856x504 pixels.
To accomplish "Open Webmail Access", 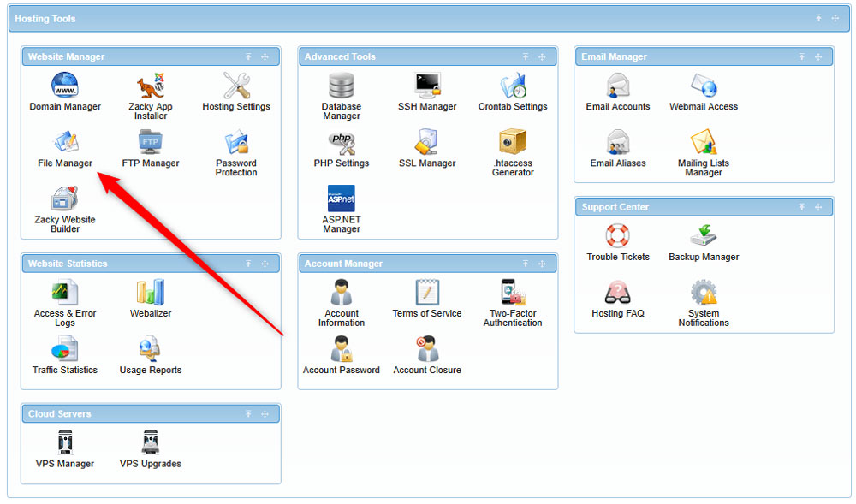I will click(x=704, y=91).
